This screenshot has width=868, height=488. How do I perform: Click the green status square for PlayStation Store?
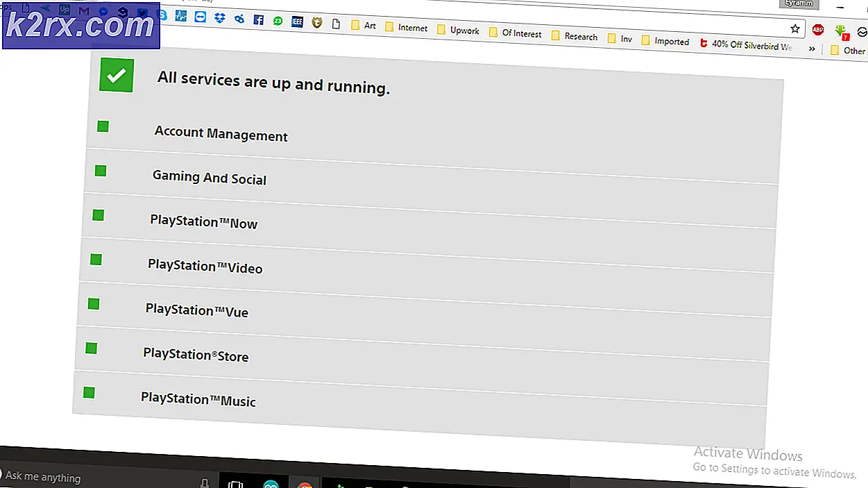coord(91,348)
